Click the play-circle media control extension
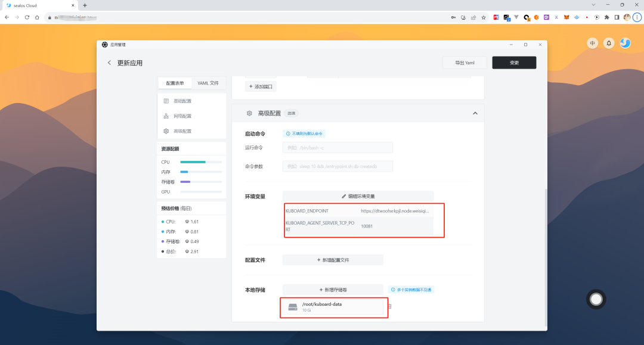Image resolution: width=644 pixels, height=345 pixels. coord(597,17)
